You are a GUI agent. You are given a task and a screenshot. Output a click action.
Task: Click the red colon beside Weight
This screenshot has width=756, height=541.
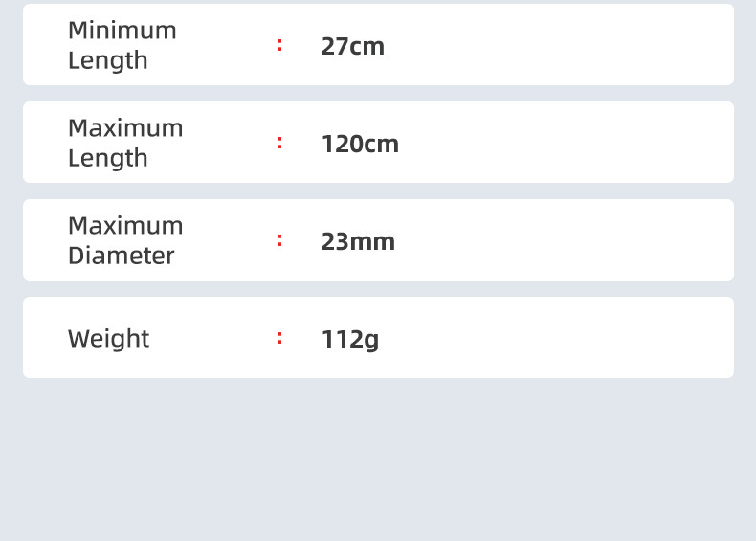click(x=279, y=338)
